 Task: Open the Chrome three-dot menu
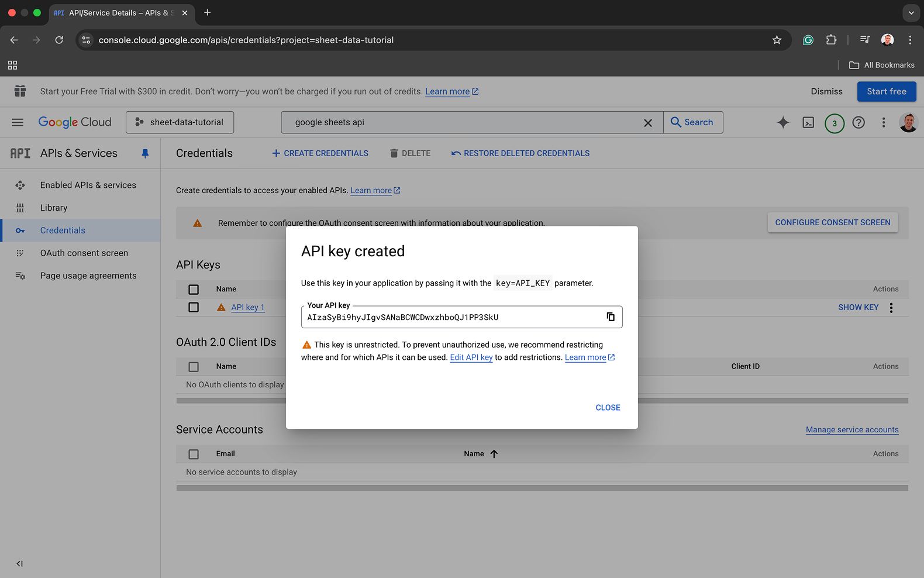coord(910,40)
